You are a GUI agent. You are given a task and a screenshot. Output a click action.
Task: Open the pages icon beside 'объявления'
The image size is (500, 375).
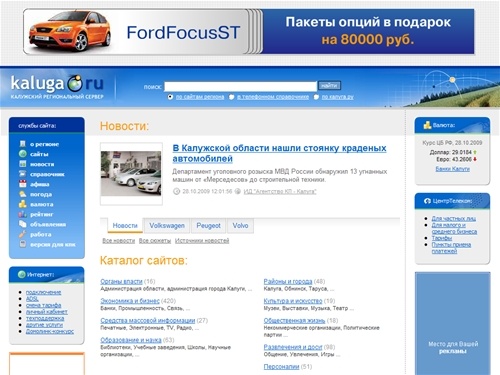pyautogui.click(x=23, y=224)
